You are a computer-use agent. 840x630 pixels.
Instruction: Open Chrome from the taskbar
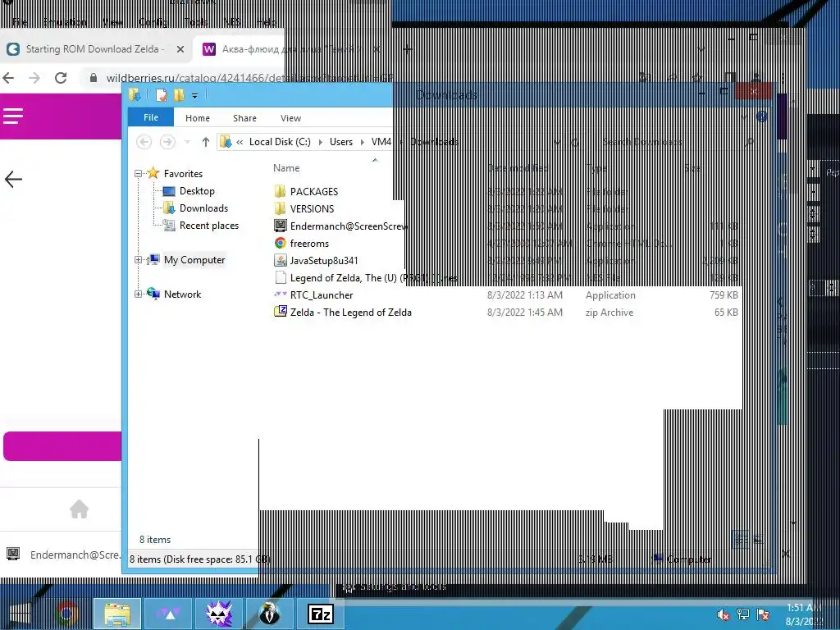(x=67, y=614)
